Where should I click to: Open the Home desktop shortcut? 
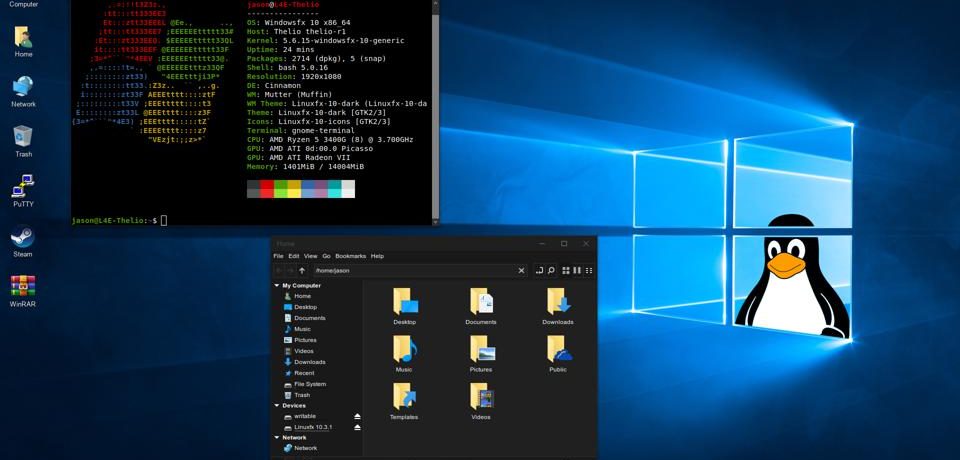23,41
